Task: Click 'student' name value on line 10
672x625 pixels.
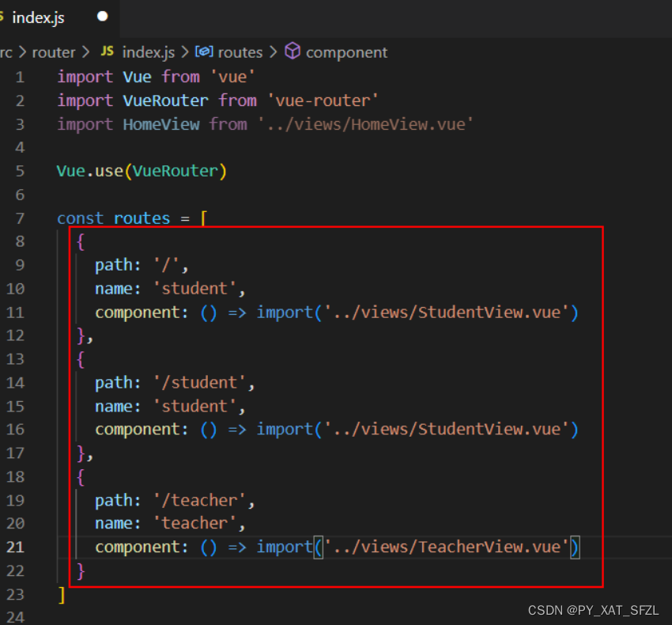Action: click(x=194, y=288)
